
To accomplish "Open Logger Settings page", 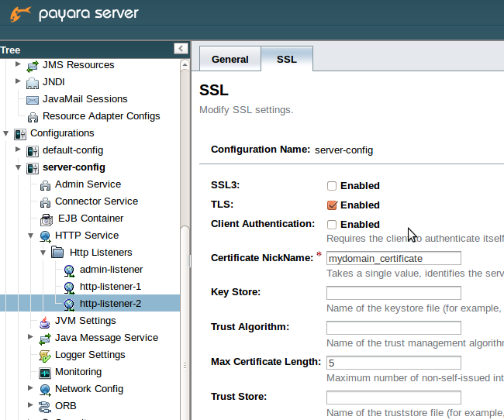I will pyautogui.click(x=90, y=354).
